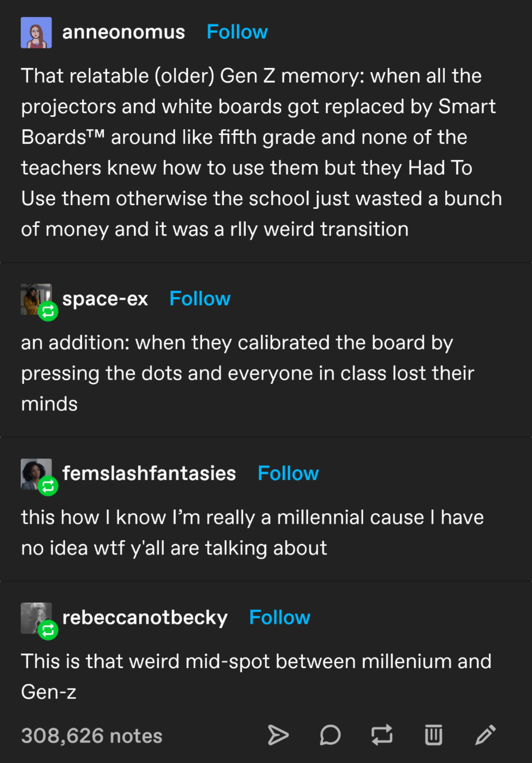Image resolution: width=532 pixels, height=763 pixels.
Task: Delete the post with the trash icon
Action: [x=434, y=735]
